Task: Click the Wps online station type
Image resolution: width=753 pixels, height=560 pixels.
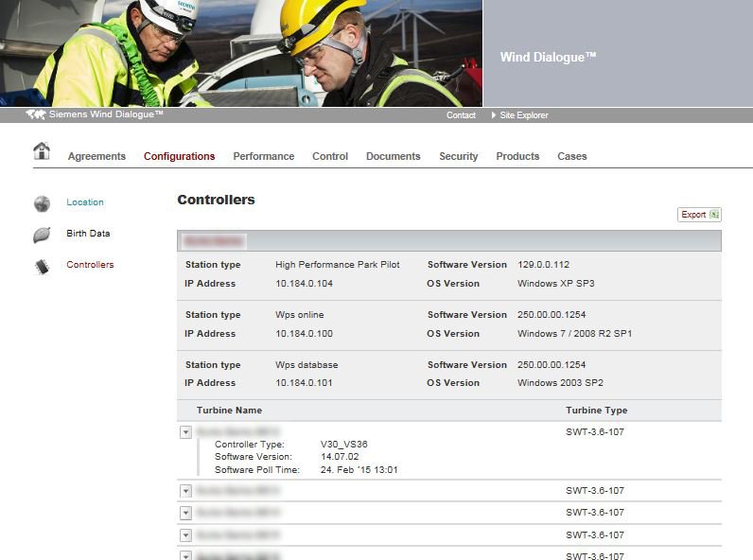Action: pyautogui.click(x=300, y=315)
